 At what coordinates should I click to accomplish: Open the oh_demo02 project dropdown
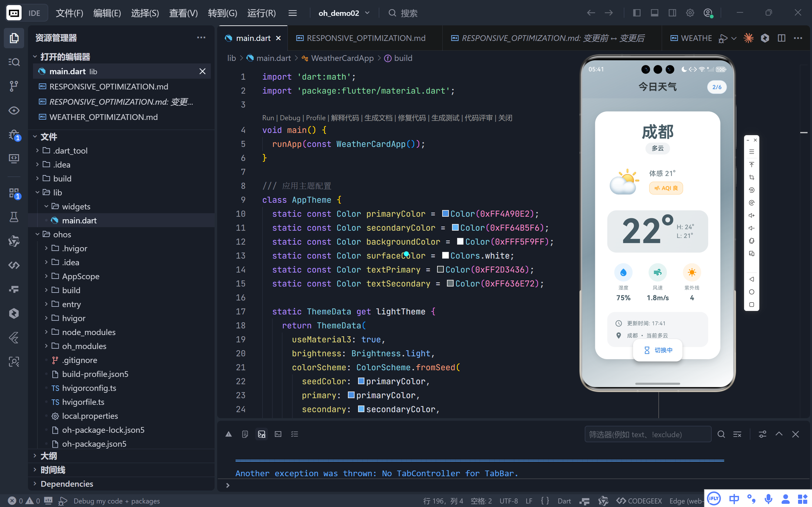click(344, 13)
